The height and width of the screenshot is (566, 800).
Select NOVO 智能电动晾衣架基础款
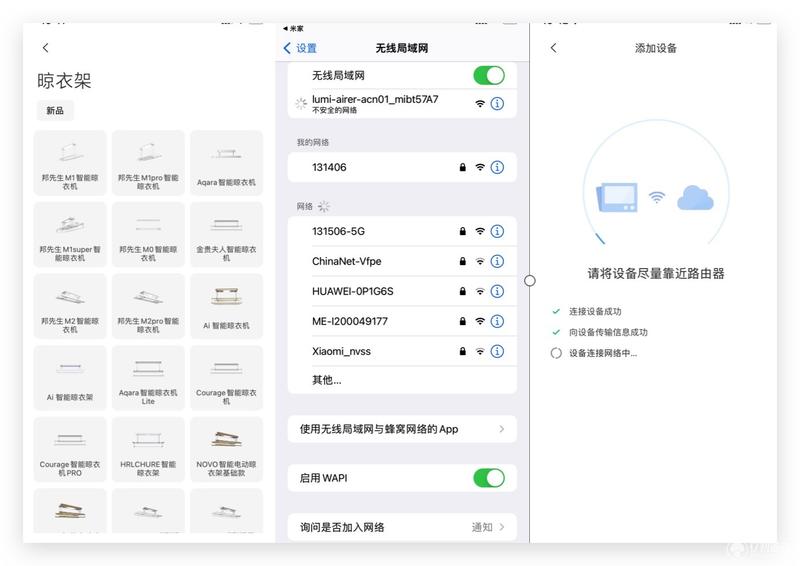click(227, 450)
